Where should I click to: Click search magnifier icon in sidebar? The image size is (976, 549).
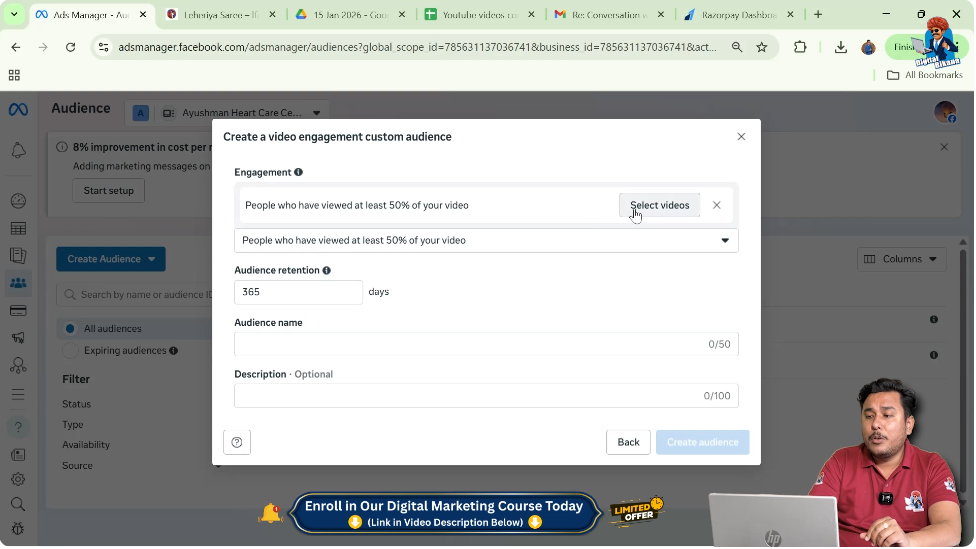click(18, 504)
